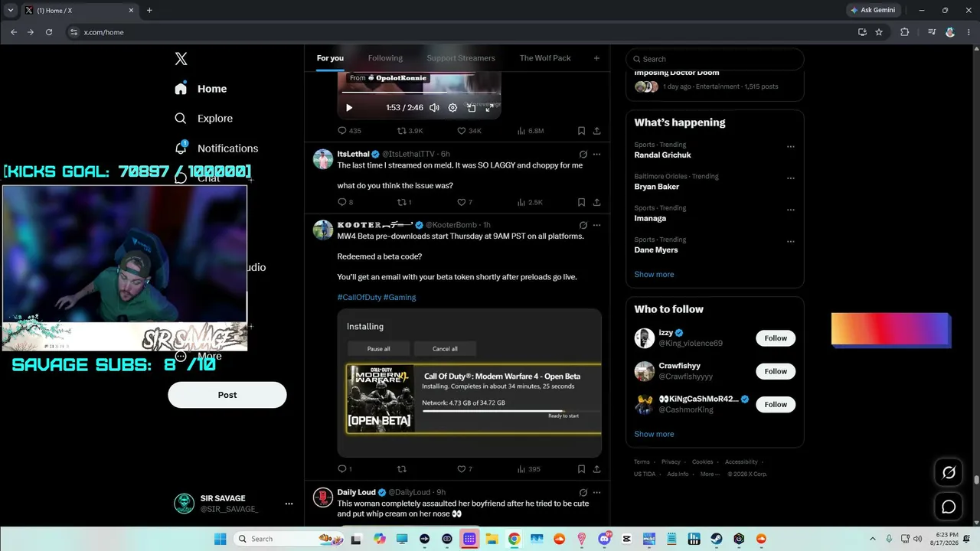Bookmark ItsLethal's post
The image size is (980, 551).
[581, 202]
